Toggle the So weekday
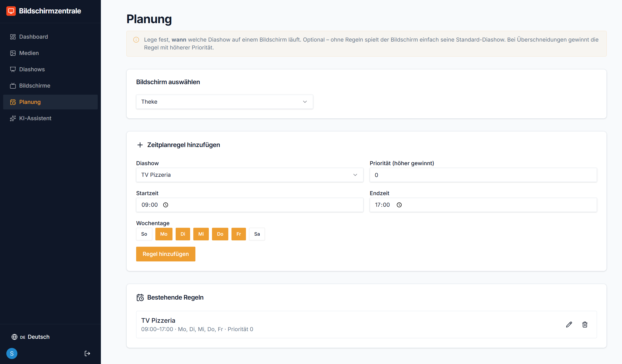 pyautogui.click(x=144, y=234)
